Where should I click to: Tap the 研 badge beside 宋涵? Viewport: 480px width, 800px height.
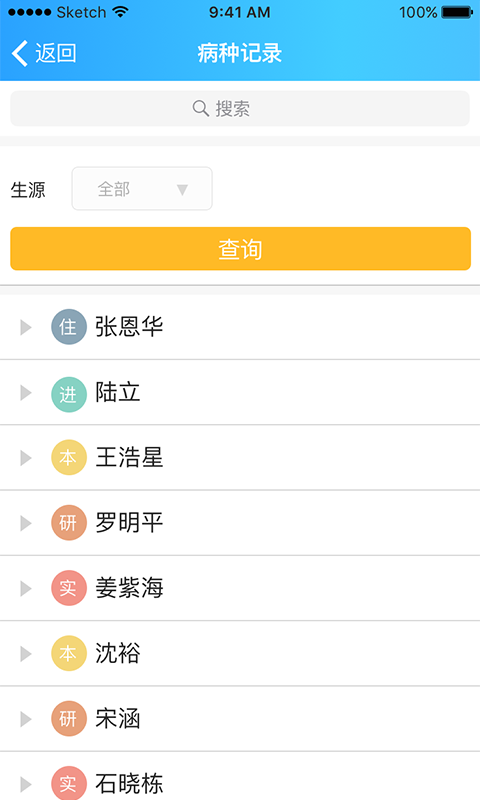tap(69, 718)
